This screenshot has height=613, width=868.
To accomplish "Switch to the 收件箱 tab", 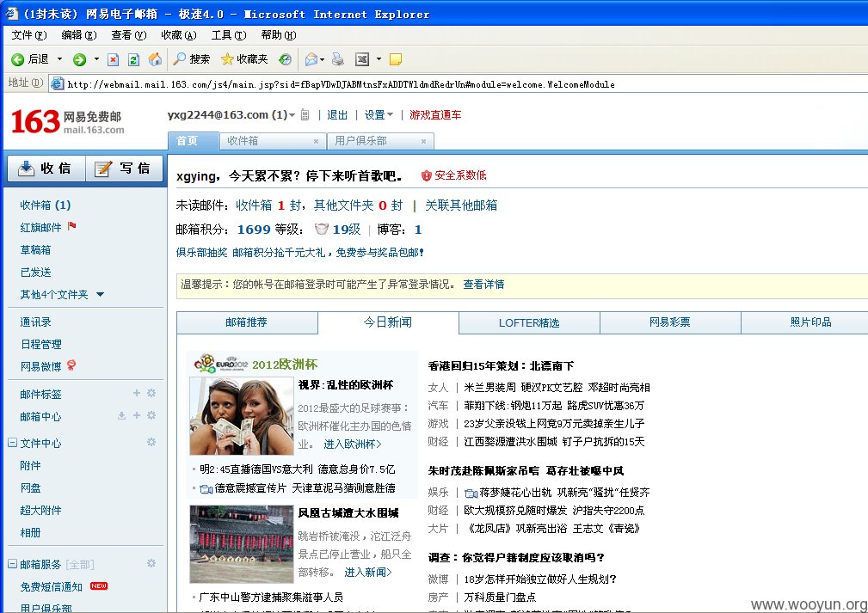I will [243, 141].
